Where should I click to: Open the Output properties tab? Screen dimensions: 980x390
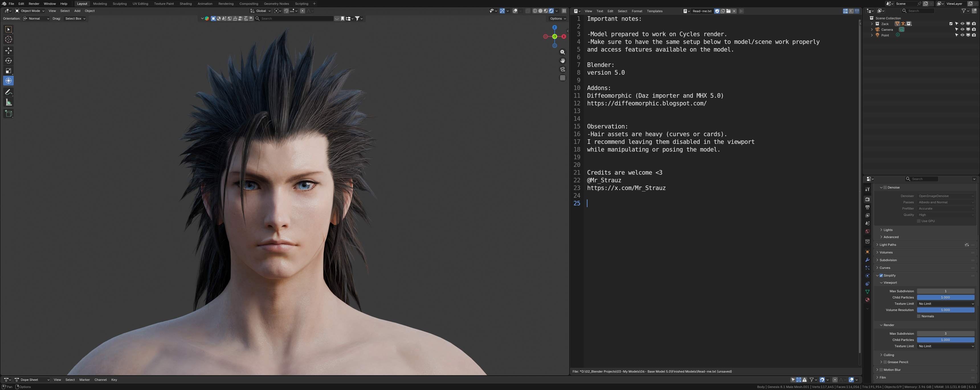pos(867,207)
